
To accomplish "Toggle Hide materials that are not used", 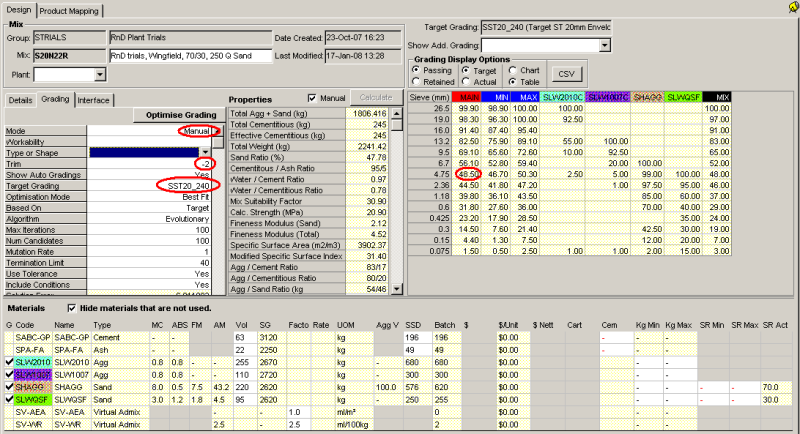I will click(x=71, y=308).
